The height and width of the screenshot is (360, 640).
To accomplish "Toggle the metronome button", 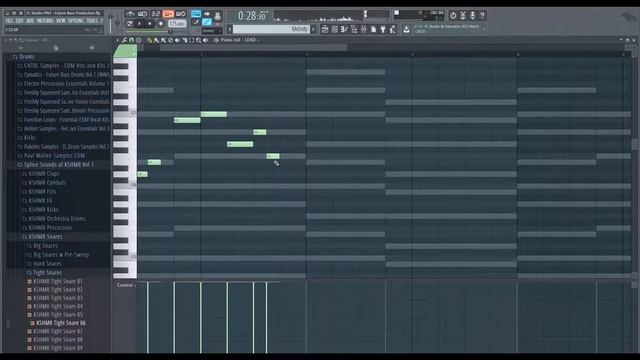I will pos(130,14).
